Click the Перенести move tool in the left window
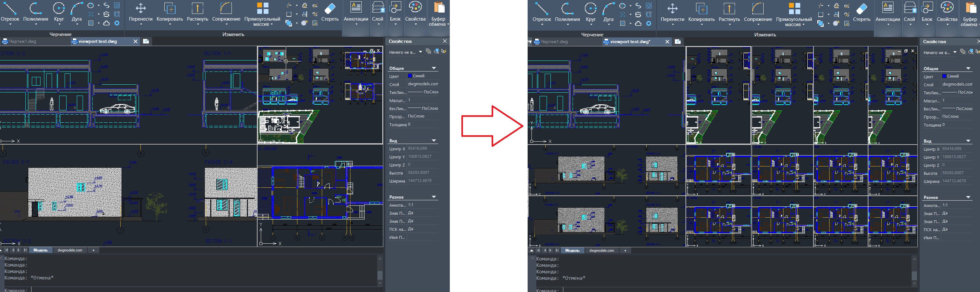Viewport: 980px width, 292px height. click(x=141, y=11)
